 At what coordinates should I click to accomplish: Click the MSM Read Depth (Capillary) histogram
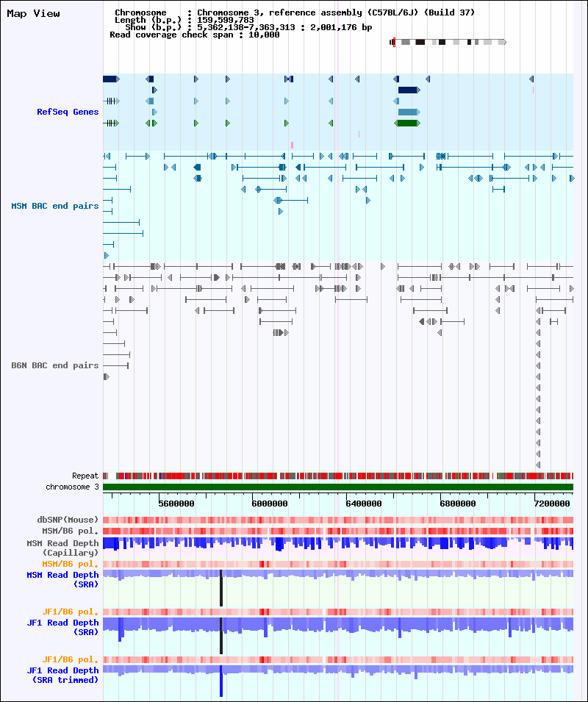(338, 544)
